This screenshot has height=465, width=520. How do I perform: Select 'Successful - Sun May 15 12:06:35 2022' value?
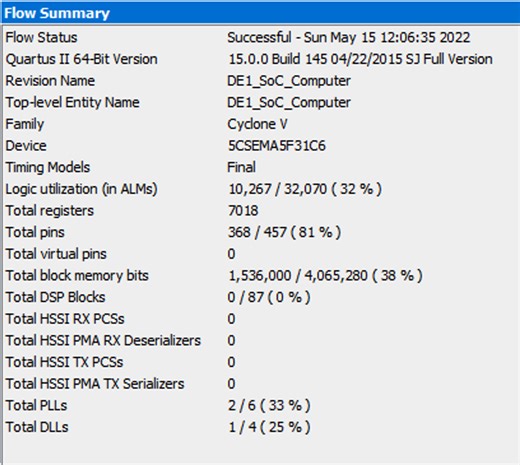point(349,37)
